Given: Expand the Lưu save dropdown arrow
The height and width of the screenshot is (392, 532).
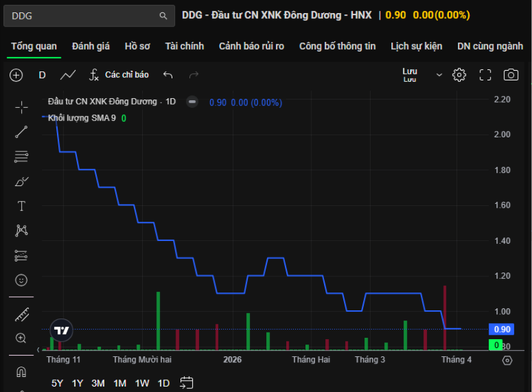Looking at the screenshot, I should coord(439,75).
